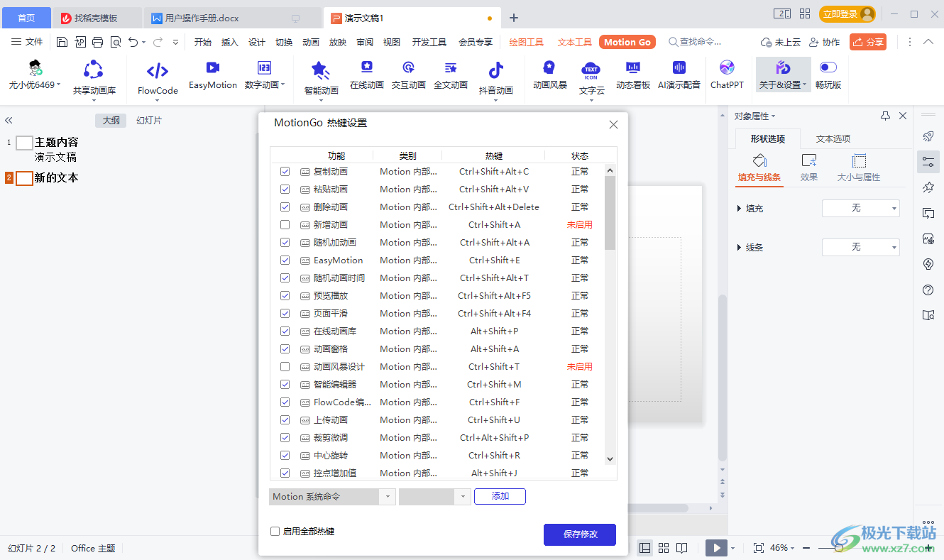Click the 添加 add button
The height and width of the screenshot is (560, 944).
pyautogui.click(x=500, y=496)
